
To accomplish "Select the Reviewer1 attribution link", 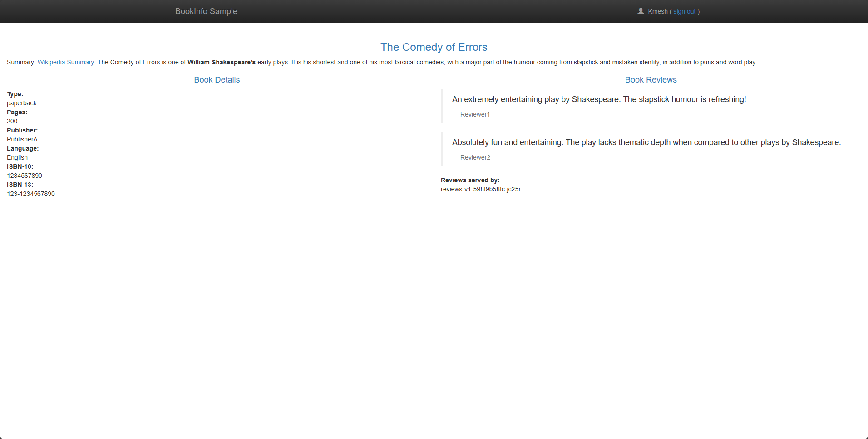I will point(475,114).
